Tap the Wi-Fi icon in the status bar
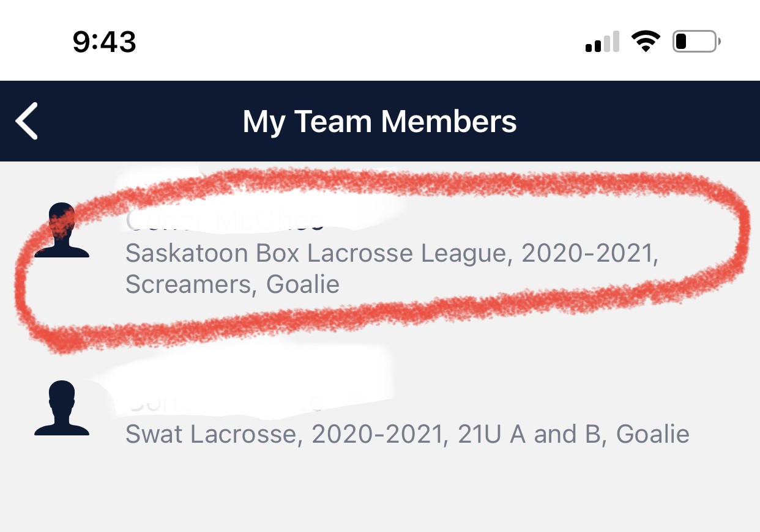This screenshot has width=760, height=532. 645,42
